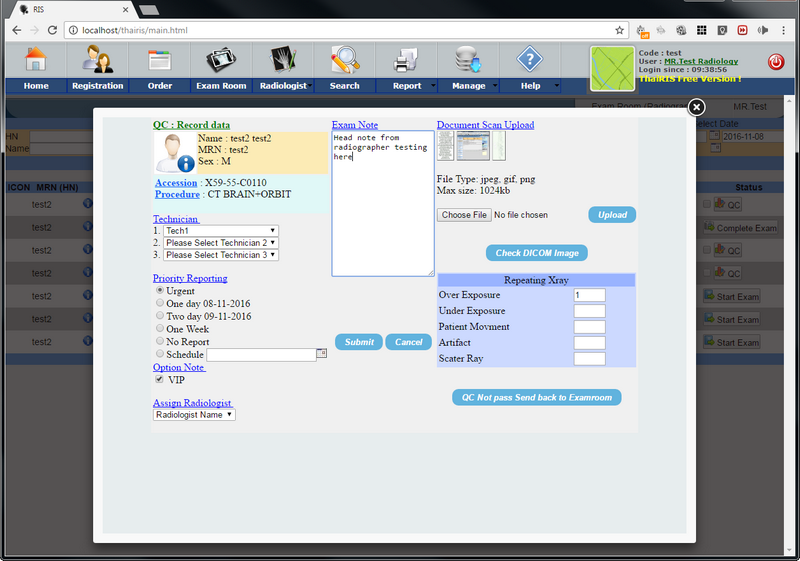
Task: Open the Radiologist Name dropdown
Action: 194,414
